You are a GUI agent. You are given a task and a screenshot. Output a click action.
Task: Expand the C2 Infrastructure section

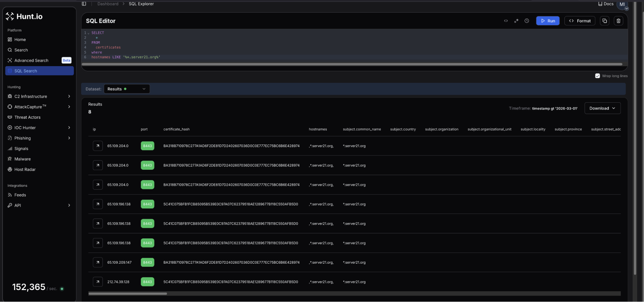click(31, 96)
